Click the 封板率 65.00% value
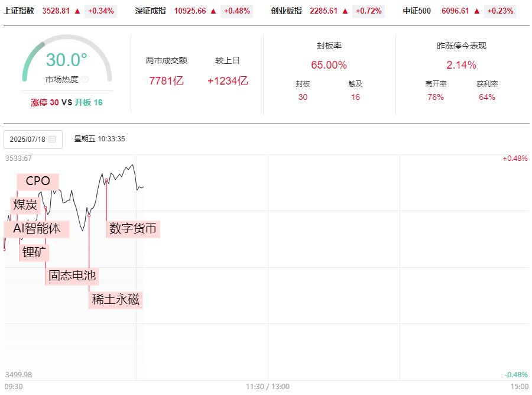 [329, 65]
